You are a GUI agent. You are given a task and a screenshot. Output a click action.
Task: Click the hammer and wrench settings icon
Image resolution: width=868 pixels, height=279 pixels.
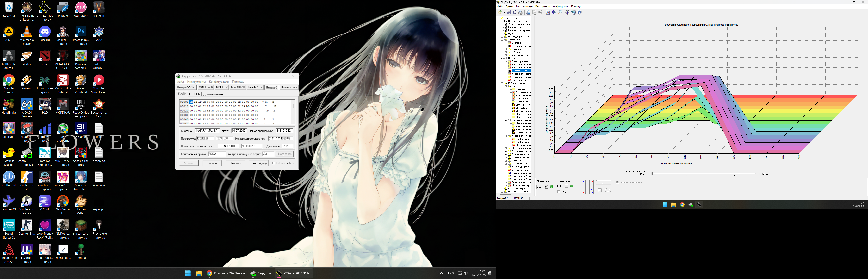click(567, 12)
